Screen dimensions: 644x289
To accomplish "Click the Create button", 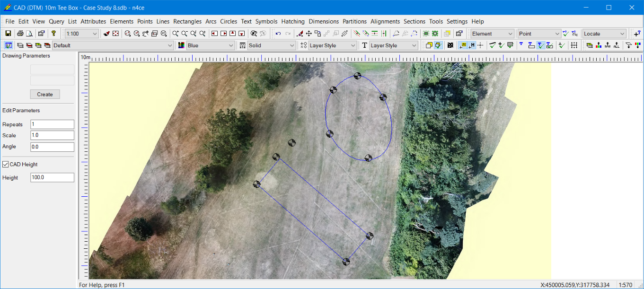I will [45, 94].
